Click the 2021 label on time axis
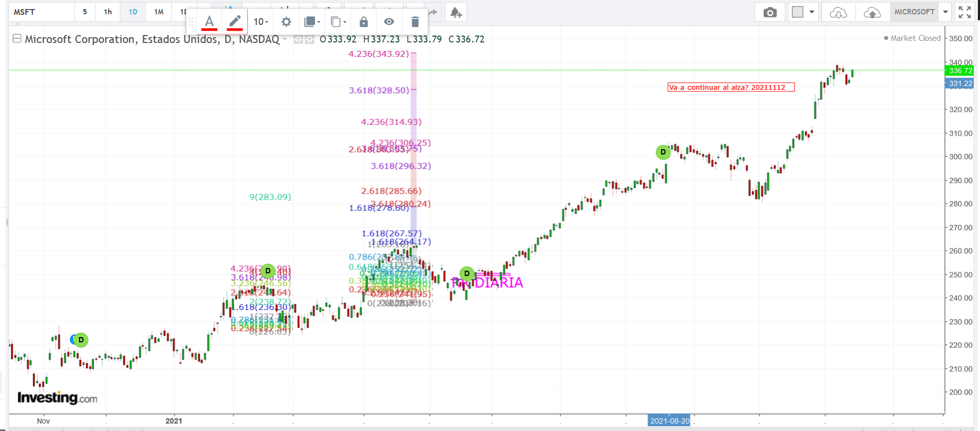Viewport: 980px width, 431px height. click(x=173, y=421)
